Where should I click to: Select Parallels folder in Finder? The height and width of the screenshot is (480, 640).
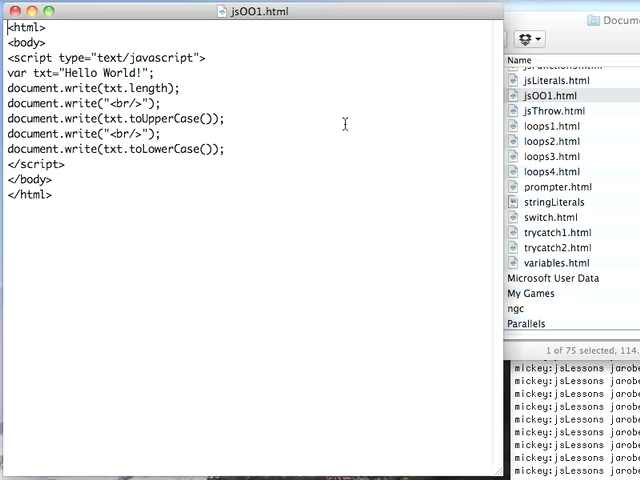pyautogui.click(x=526, y=324)
